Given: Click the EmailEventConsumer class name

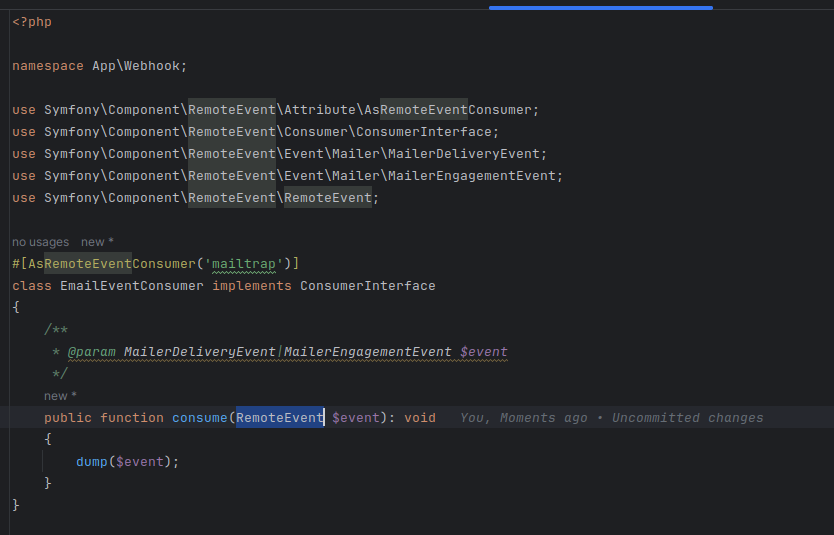Looking at the screenshot, I should click(131, 286).
